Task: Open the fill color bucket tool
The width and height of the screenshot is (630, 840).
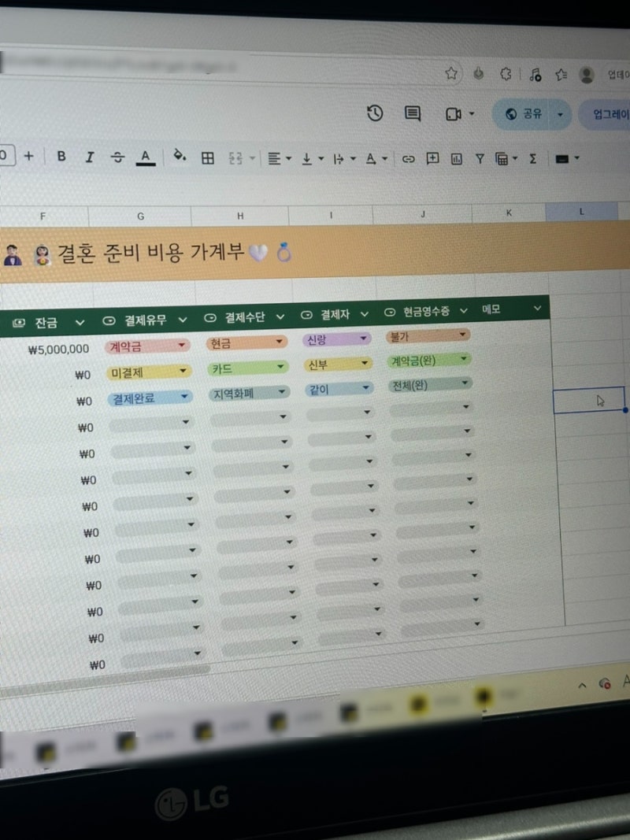Action: 180,156
